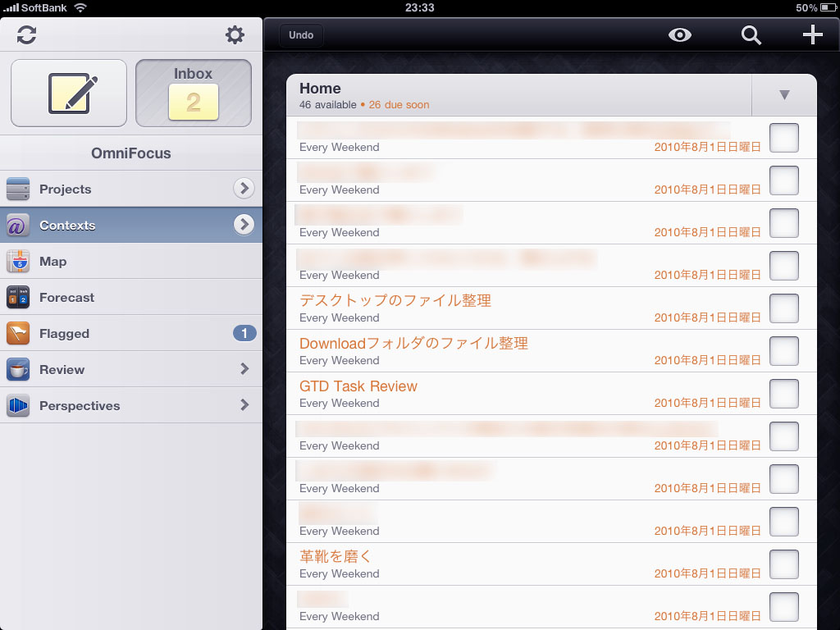Check the first task's checkbox under Home
This screenshot has width=840, height=630.
coord(784,138)
